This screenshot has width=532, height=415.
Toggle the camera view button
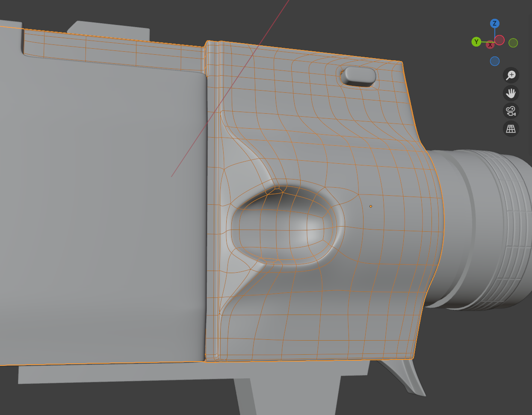point(511,111)
